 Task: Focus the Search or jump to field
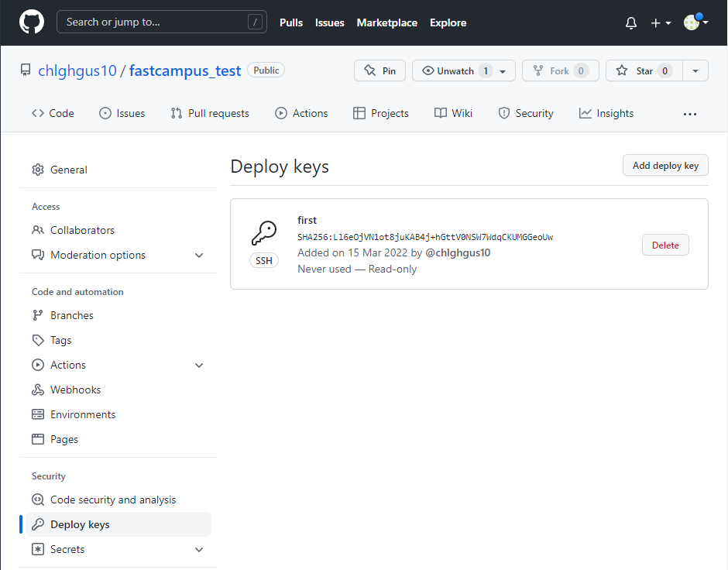coord(162,22)
